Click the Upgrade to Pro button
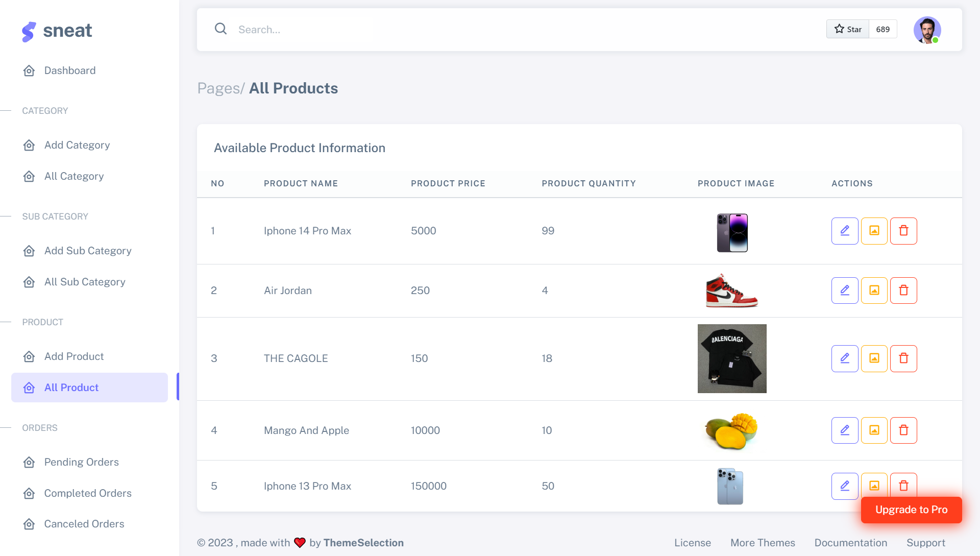 911,510
